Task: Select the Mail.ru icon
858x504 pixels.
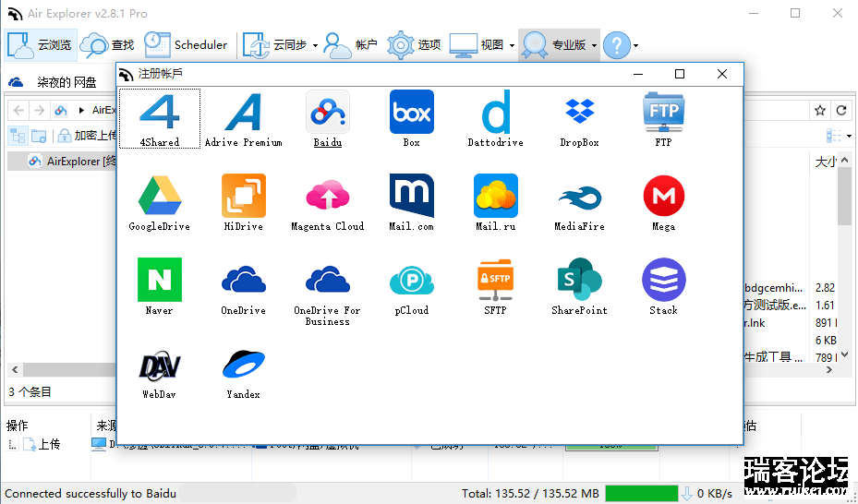Action: click(495, 197)
